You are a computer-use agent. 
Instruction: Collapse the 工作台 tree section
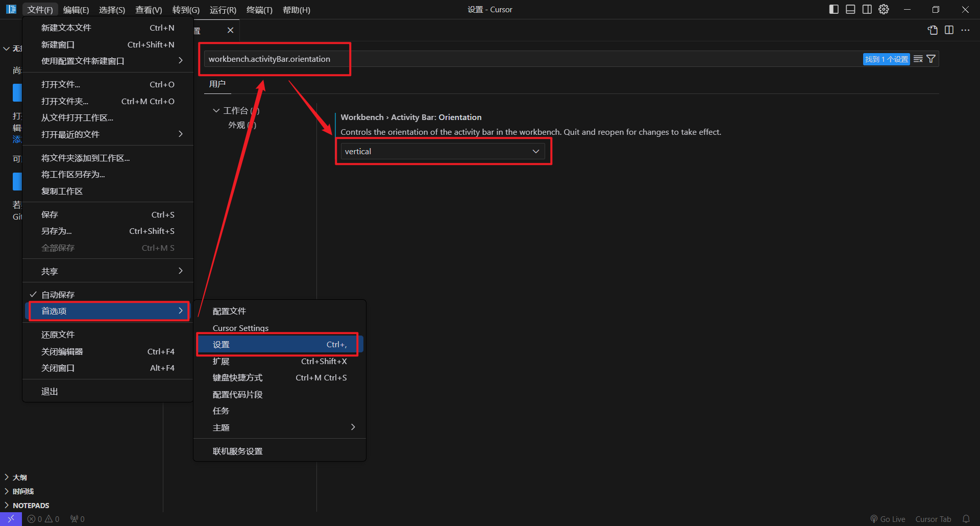216,111
